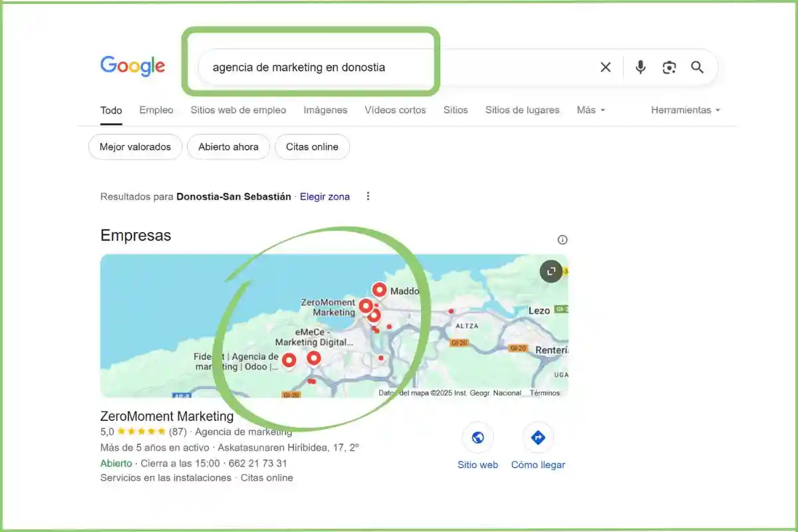Select the Cómo llegar directions icon
The width and height of the screenshot is (798, 532).
538,437
